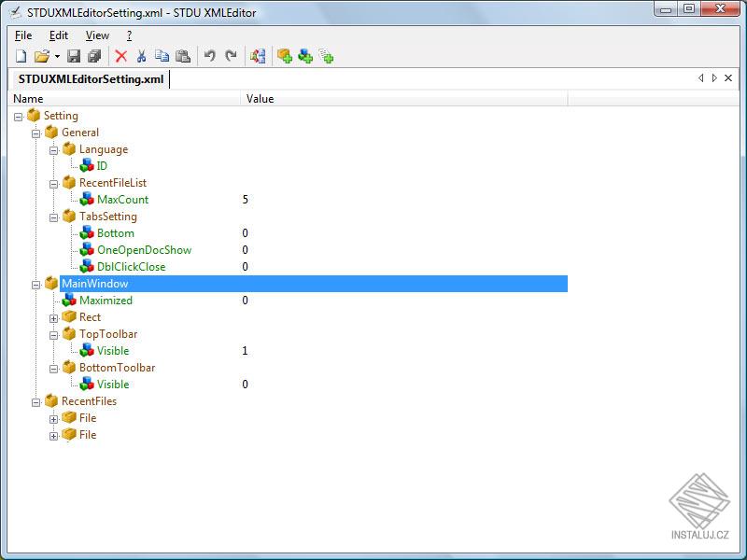This screenshot has height=560, width=747.
Task: Add a new element node
Action: [x=285, y=56]
